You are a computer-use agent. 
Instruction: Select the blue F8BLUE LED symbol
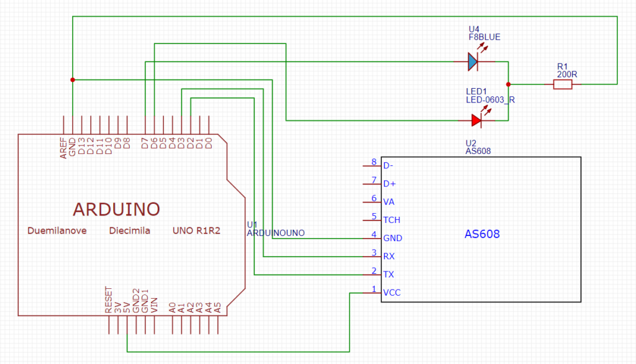point(473,61)
